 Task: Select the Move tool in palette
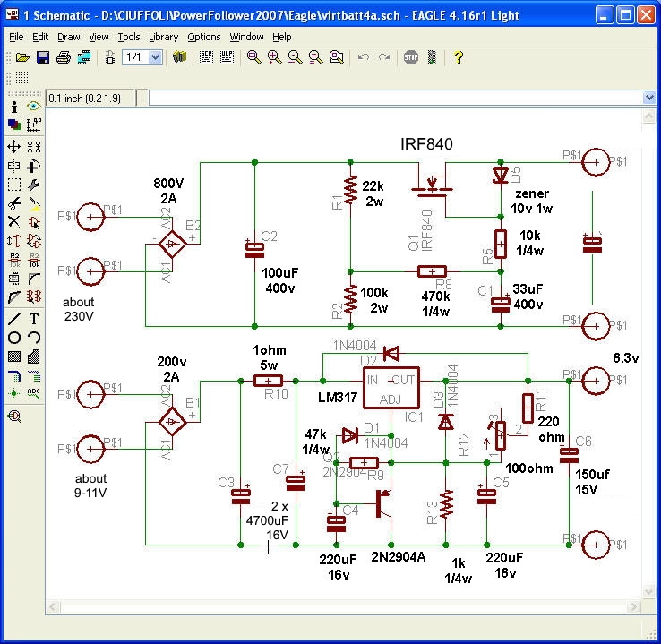click(x=14, y=146)
